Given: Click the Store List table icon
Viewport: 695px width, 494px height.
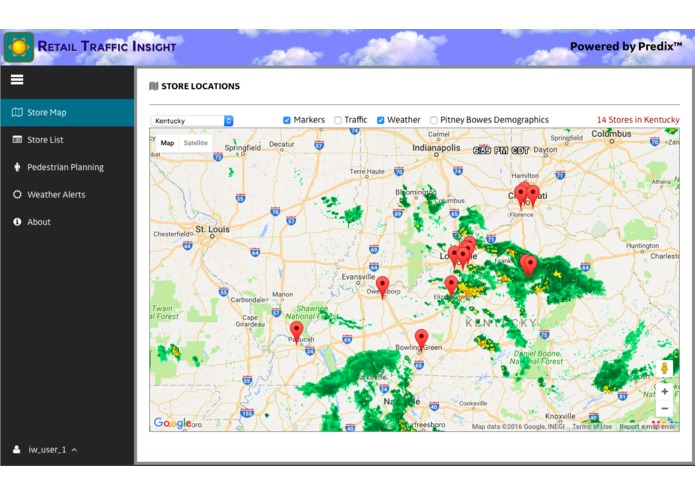Looking at the screenshot, I should pos(17,140).
